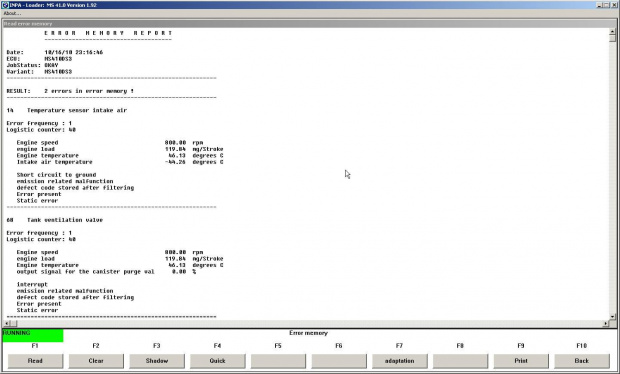Open the About... menu
The width and height of the screenshot is (620, 374).
click(12, 13)
